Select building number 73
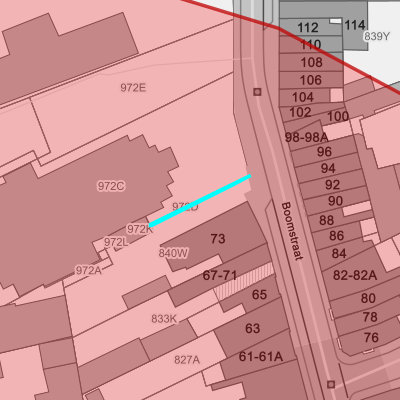Image resolution: width=400 pixels, height=400 pixels. [x=218, y=239]
